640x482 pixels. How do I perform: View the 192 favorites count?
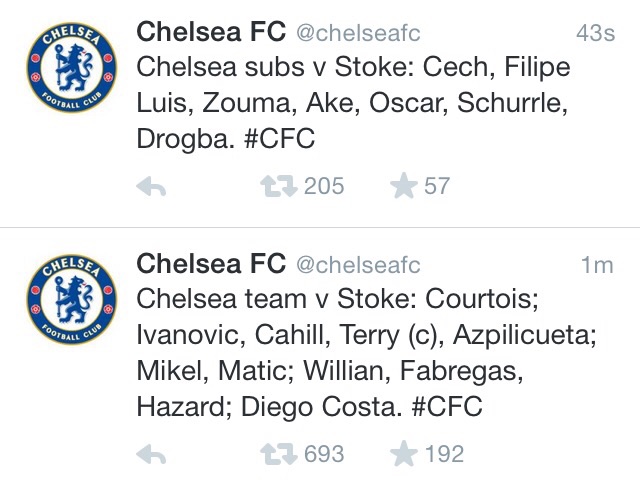(444, 454)
